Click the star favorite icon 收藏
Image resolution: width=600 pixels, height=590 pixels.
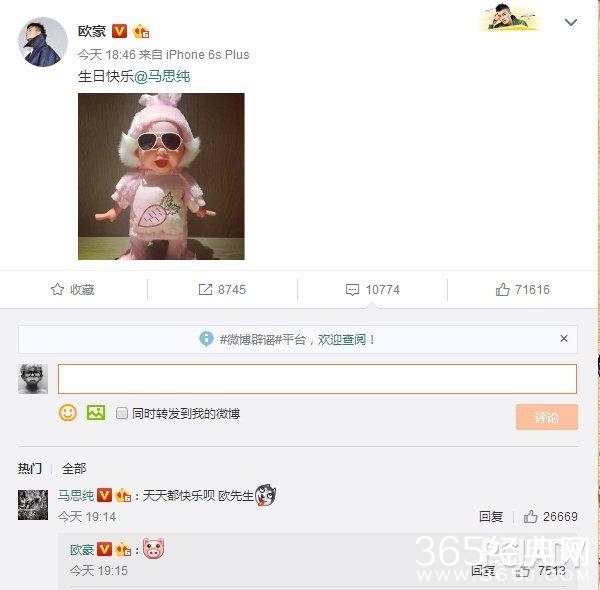tap(57, 289)
